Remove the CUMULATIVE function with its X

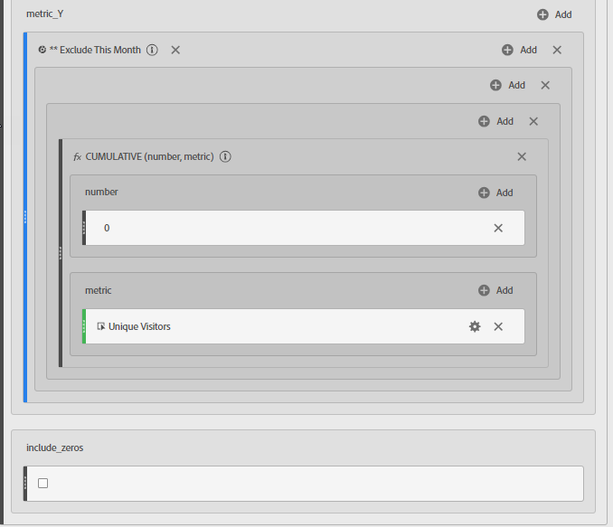coord(521,157)
